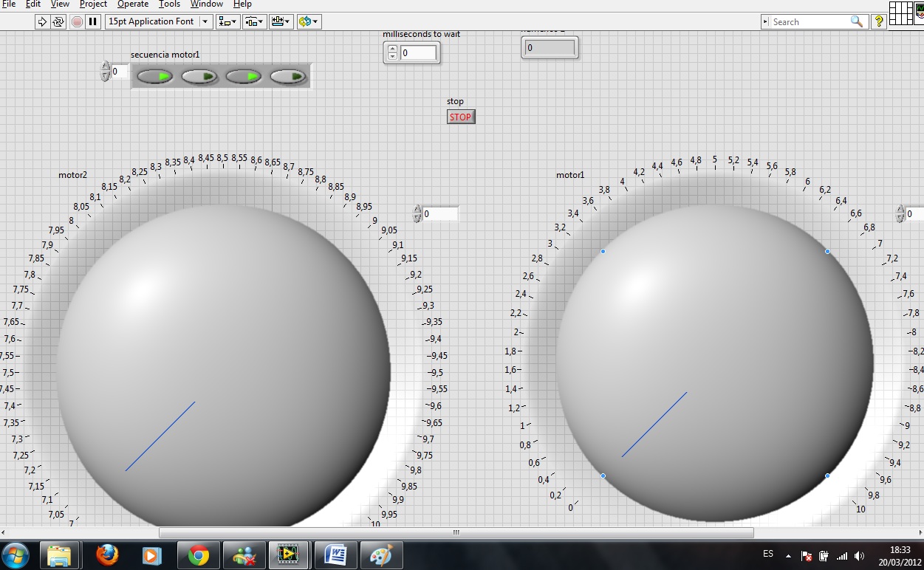Click the motor1 digital display stepper arrows
The height and width of the screenshot is (570, 924).
(x=900, y=214)
